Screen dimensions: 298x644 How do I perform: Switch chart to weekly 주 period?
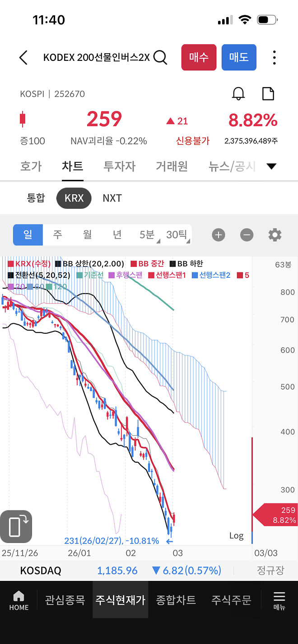point(57,235)
